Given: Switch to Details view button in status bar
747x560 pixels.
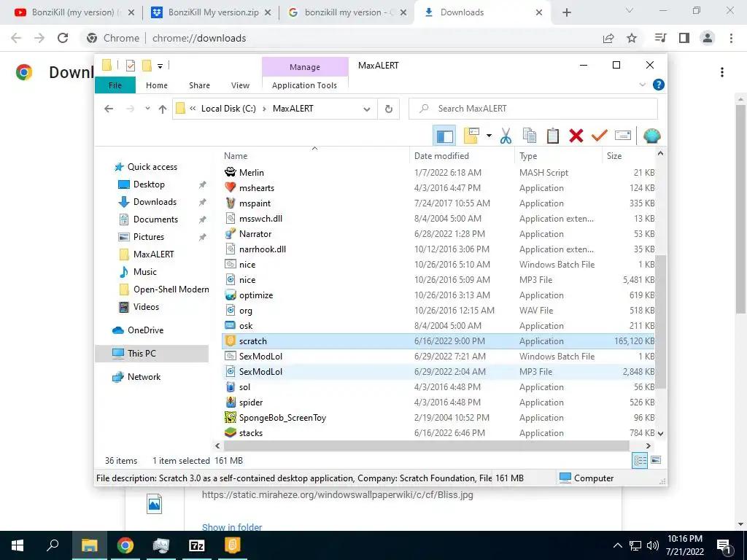Looking at the screenshot, I should coord(640,460).
